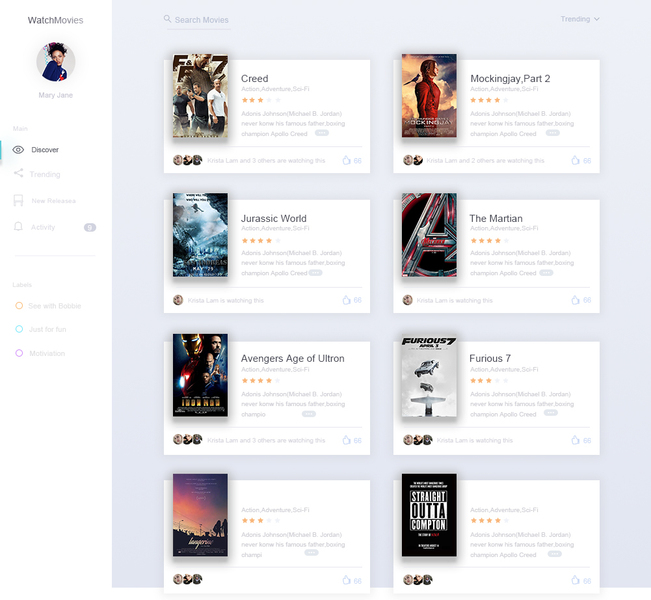Like the Avengers Age of Ultron card
The width and height of the screenshot is (651, 600).
tap(346, 440)
